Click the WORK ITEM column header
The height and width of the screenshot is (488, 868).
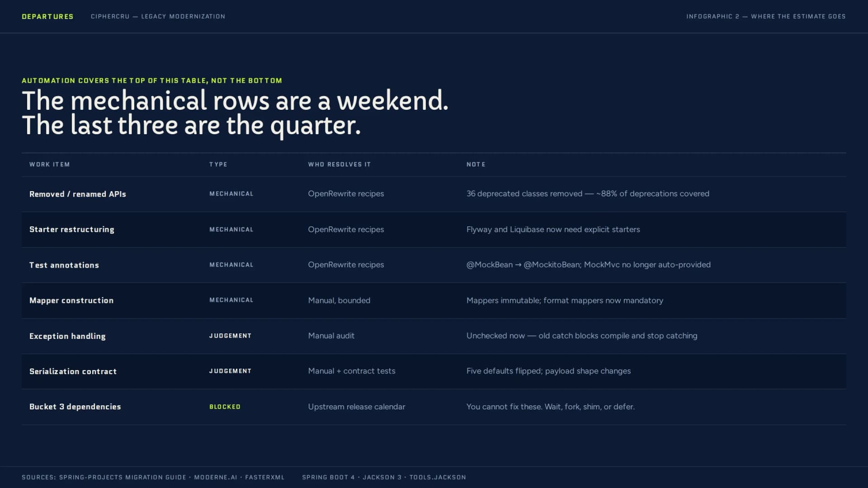pyautogui.click(x=50, y=164)
